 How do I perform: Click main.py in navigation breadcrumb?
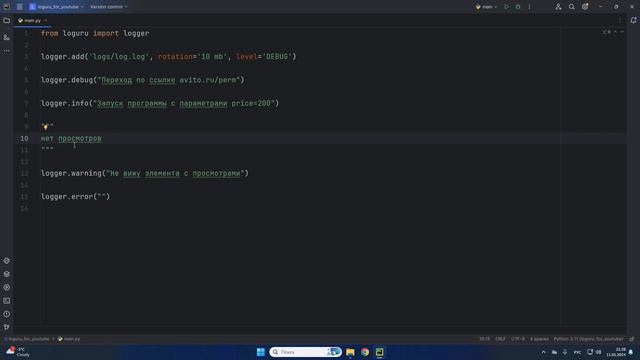69,339
